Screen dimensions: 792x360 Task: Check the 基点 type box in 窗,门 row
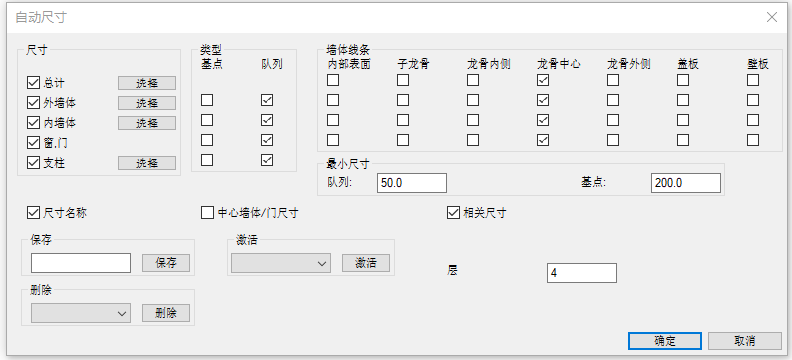[207, 140]
